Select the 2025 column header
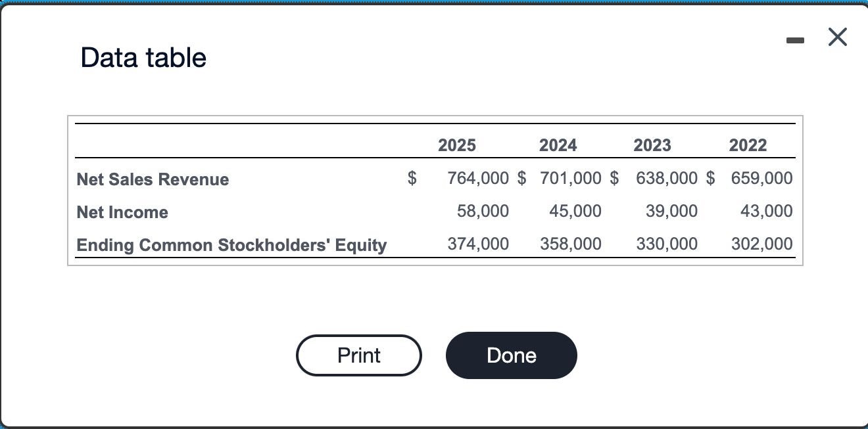This screenshot has height=429, width=868. (x=456, y=145)
